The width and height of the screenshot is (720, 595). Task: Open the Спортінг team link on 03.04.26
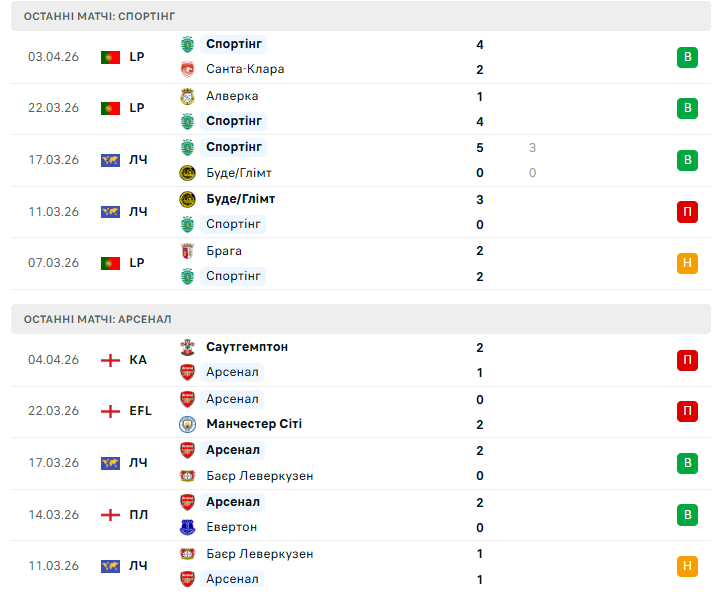233,44
